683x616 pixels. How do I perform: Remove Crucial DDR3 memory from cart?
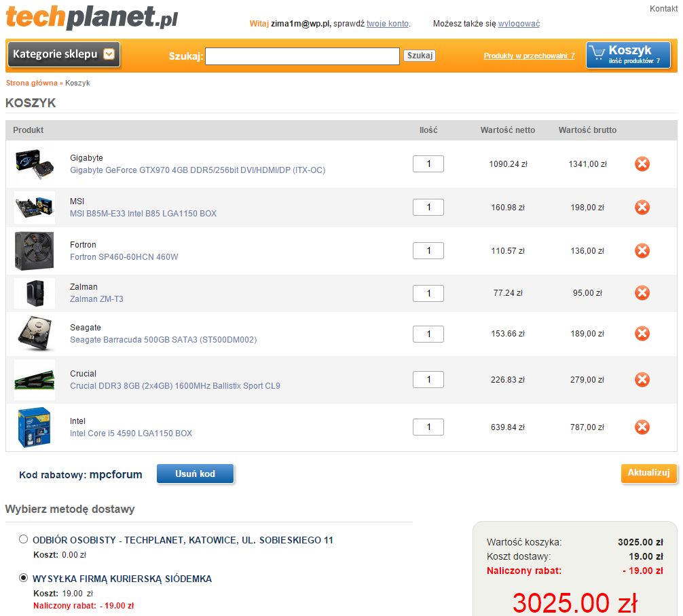point(642,380)
